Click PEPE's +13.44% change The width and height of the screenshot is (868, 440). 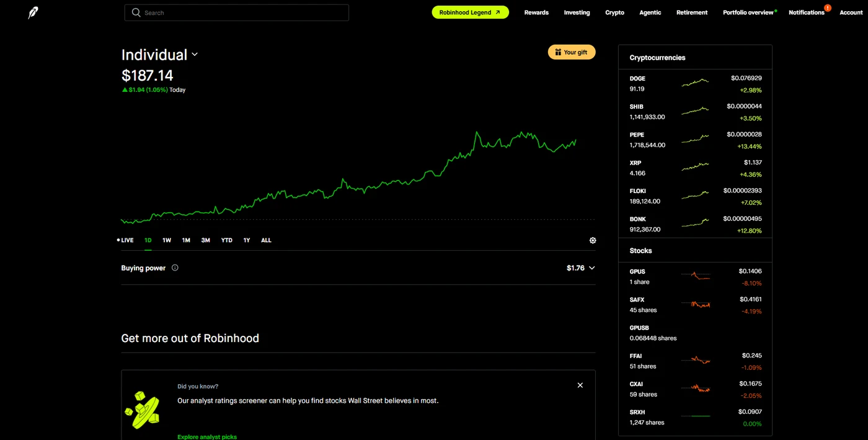(x=750, y=146)
